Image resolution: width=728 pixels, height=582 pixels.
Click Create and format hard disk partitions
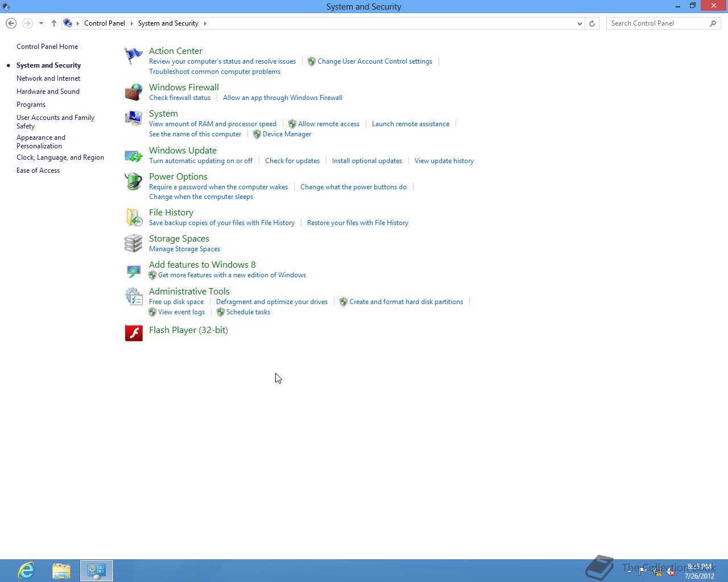coord(406,302)
